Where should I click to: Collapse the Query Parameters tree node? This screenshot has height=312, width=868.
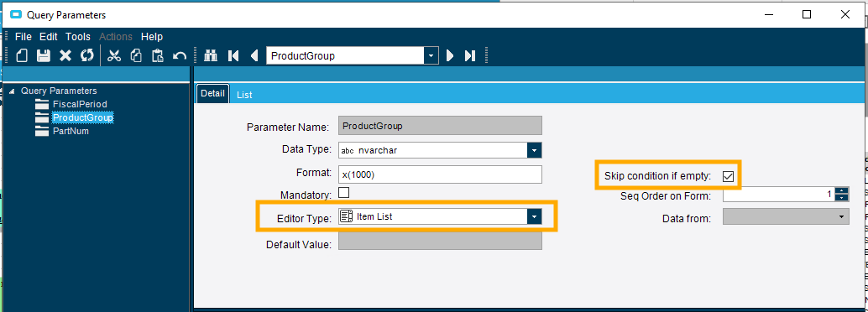pos(13,91)
